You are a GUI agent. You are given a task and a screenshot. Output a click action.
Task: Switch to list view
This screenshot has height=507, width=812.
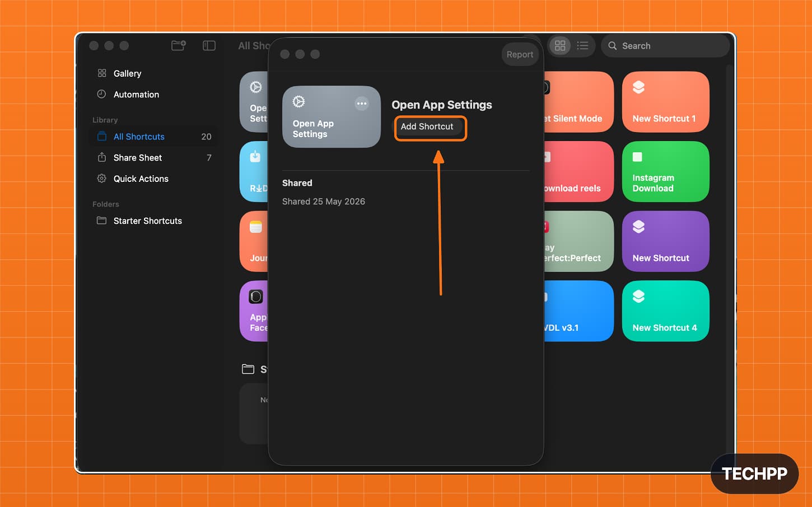[x=582, y=46]
